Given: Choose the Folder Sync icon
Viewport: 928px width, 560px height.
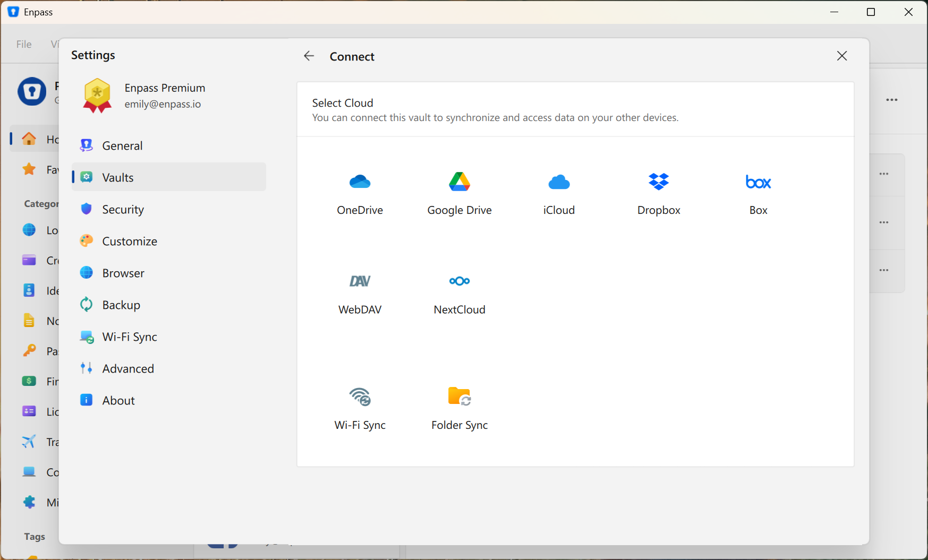Looking at the screenshot, I should [x=459, y=397].
